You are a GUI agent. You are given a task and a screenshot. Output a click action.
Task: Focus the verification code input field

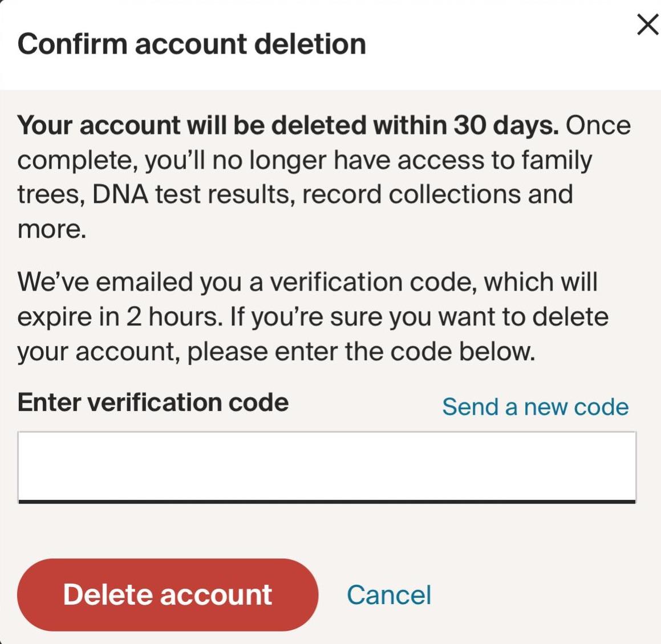326,466
